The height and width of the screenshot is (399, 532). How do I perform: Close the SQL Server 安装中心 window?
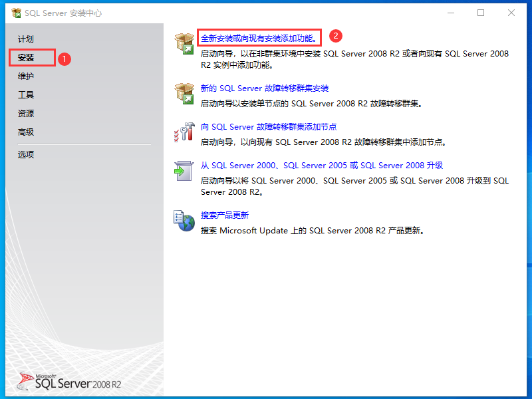(511, 13)
